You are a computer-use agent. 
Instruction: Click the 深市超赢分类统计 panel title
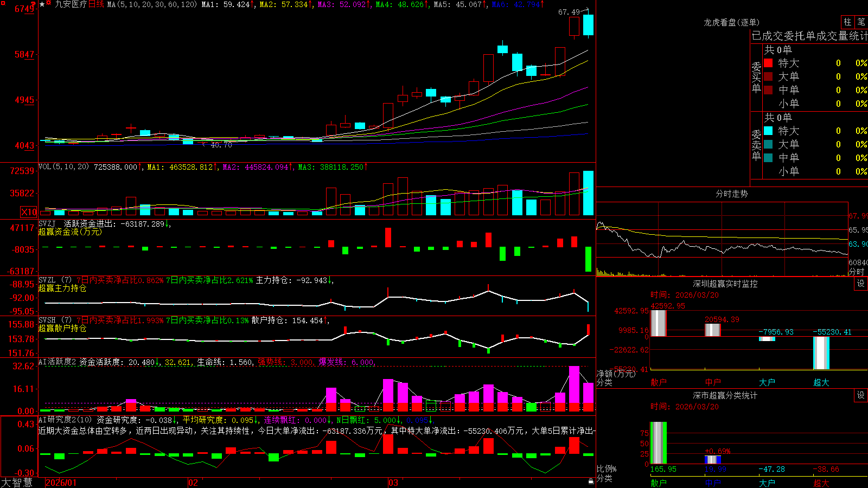pyautogui.click(x=725, y=395)
